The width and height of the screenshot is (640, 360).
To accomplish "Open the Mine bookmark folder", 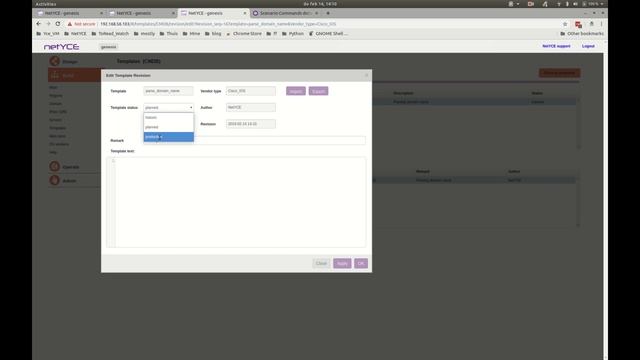I will tap(191, 33).
